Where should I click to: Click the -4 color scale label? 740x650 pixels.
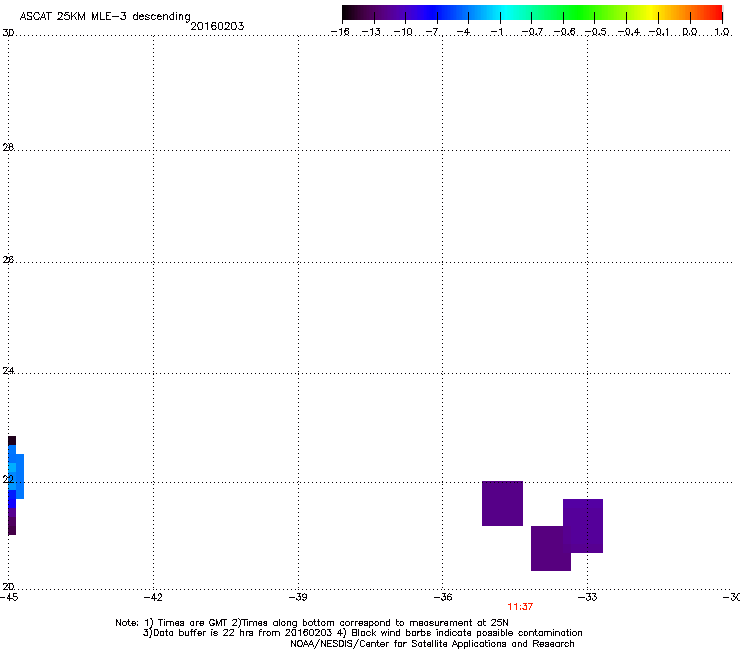click(463, 32)
